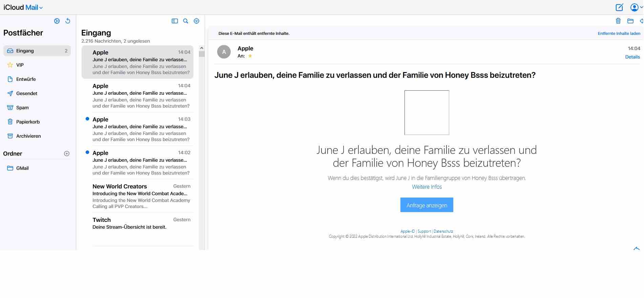Screen dimensions: 644x298
Task: Click the Ordner section heading
Action: coord(13,154)
